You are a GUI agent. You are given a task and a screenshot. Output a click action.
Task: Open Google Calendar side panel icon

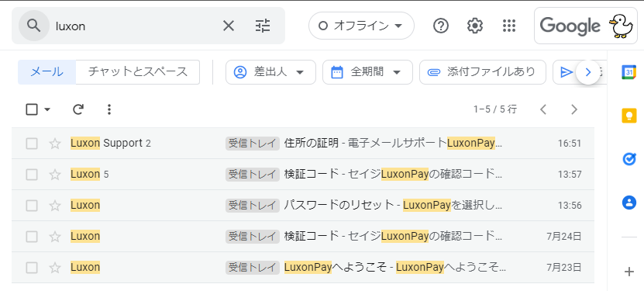(x=629, y=72)
